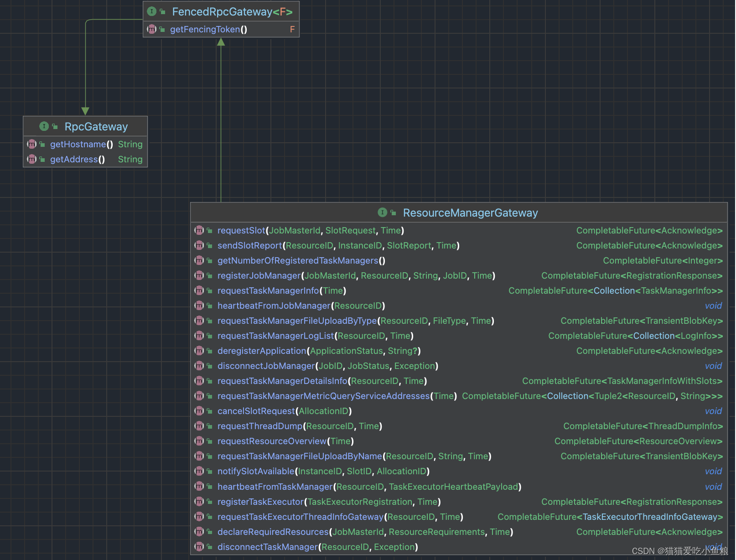Click the getNumberOfRegisteredTaskManagers method icon
The image size is (736, 560).
coord(199,260)
